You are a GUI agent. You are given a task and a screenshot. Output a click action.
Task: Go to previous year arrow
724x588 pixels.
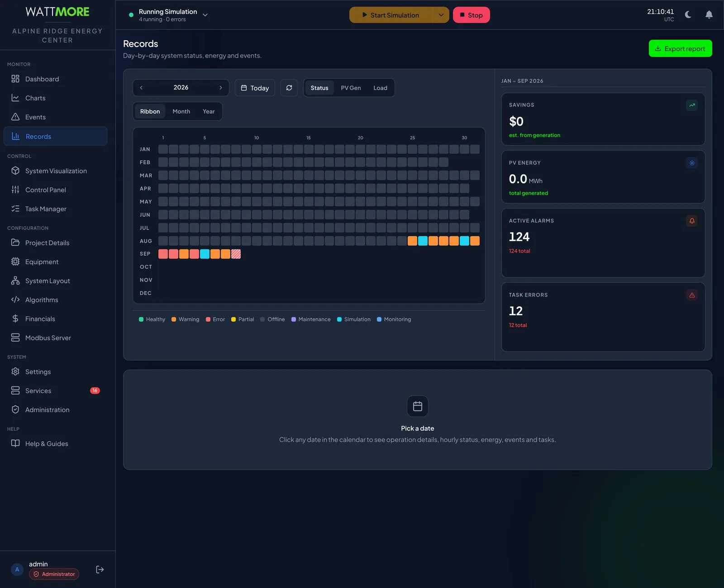pos(141,88)
